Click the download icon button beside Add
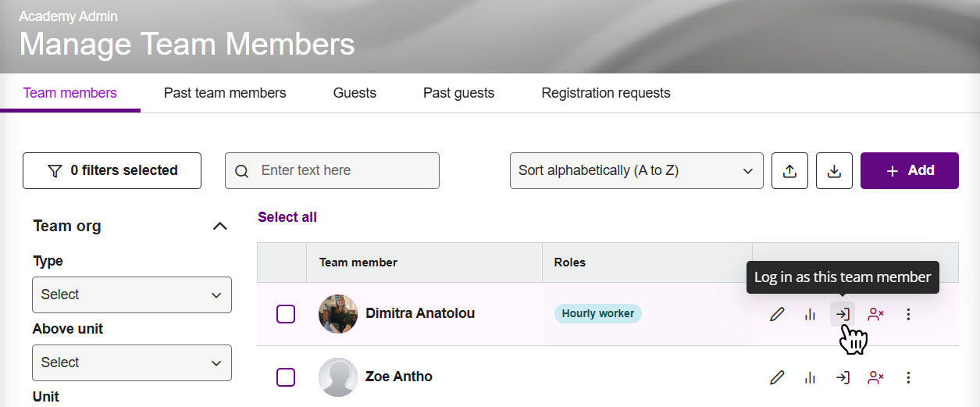Screen dimensions: 980x407 pyautogui.click(x=834, y=170)
